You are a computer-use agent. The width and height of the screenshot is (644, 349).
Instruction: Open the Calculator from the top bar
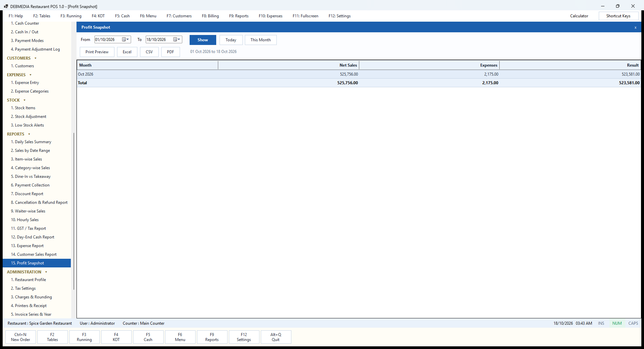click(x=579, y=16)
